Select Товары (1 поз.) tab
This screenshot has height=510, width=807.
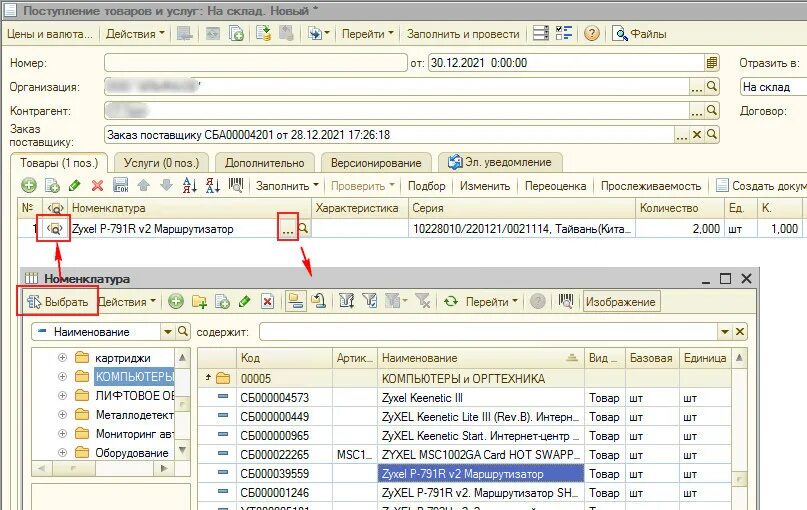point(59,163)
